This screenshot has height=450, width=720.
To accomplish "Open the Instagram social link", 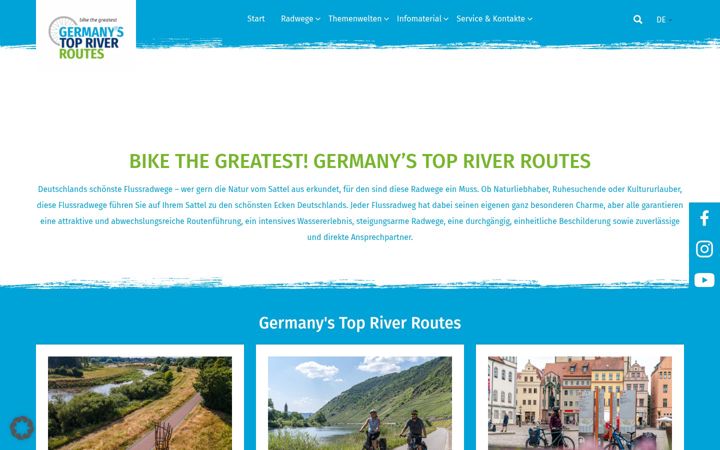I will coord(704,249).
